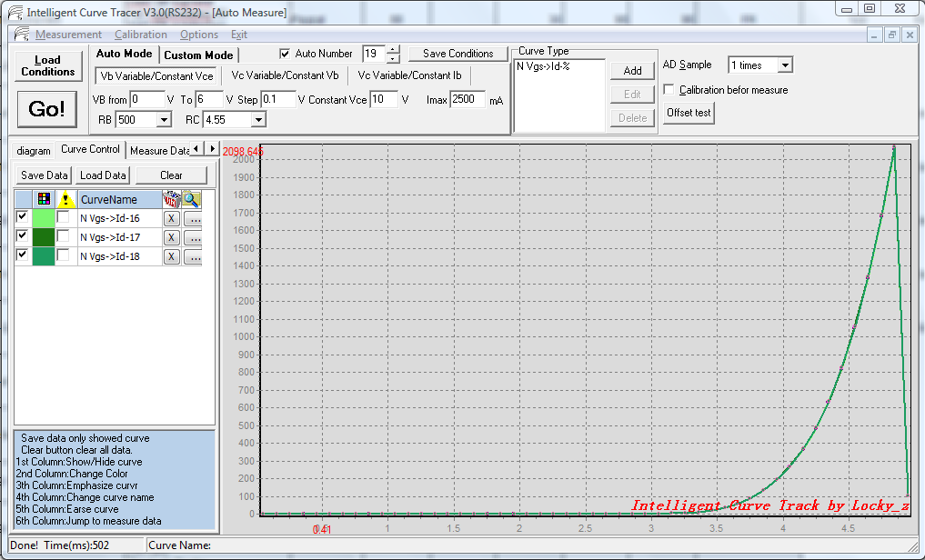Image resolution: width=925 pixels, height=560 pixels.
Task: Click the Step value input field
Action: pyautogui.click(x=277, y=100)
